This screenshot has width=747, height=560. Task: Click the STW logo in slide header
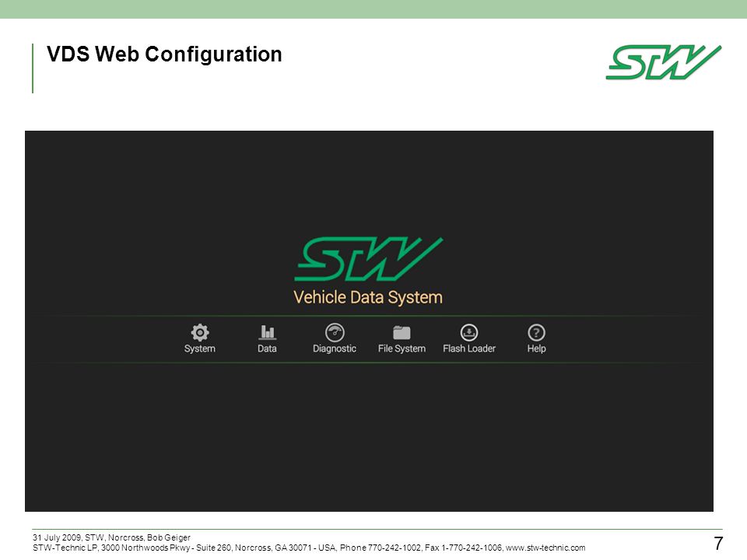(x=664, y=62)
